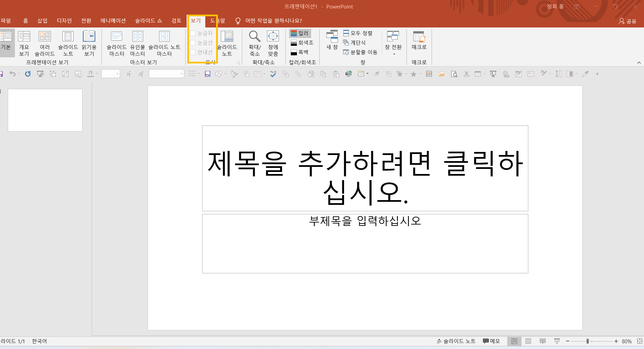Select the eyedropper tool icon
The width and height of the screenshot is (644, 349).
585,74
